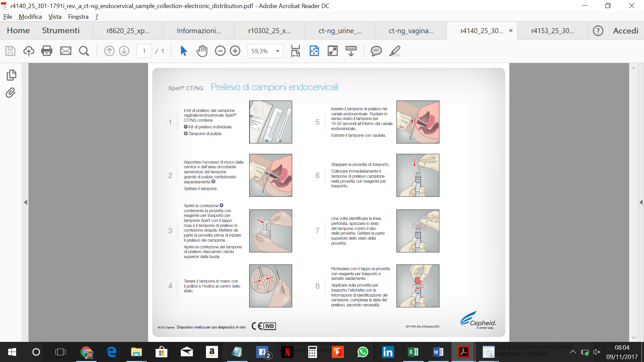Zoom in with the plus button
The width and height of the screenshot is (644, 362).
point(235,51)
